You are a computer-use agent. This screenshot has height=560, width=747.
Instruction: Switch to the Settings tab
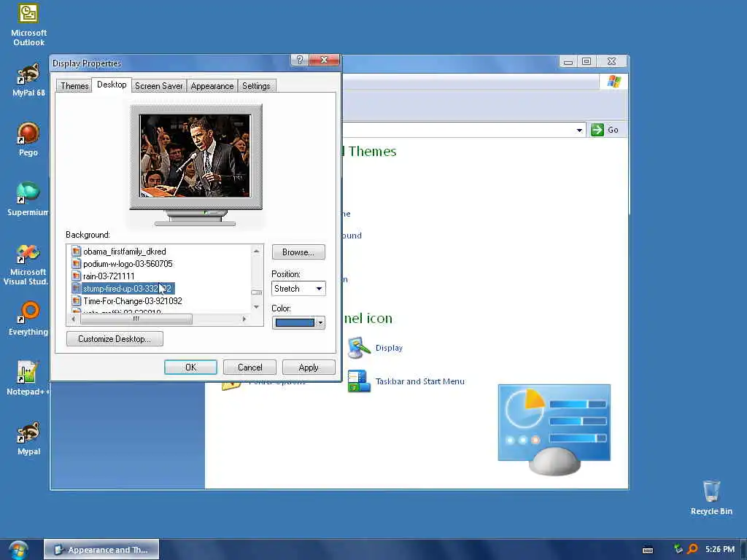click(x=256, y=86)
